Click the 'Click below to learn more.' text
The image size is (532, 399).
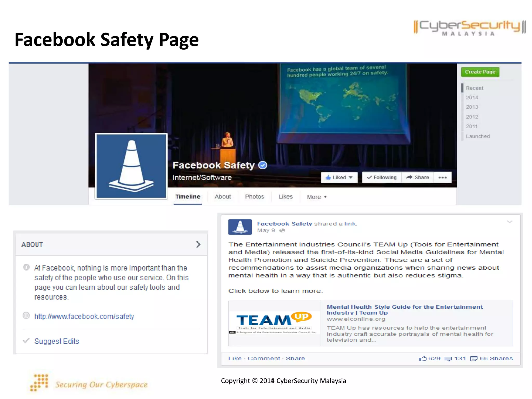(275, 291)
